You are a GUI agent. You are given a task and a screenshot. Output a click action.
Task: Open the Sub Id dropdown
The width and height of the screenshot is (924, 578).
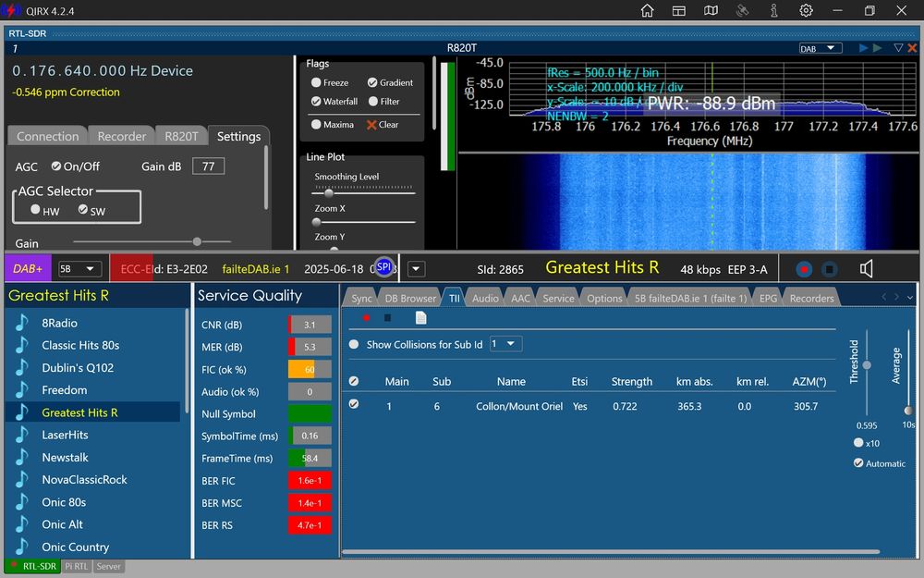(505, 344)
